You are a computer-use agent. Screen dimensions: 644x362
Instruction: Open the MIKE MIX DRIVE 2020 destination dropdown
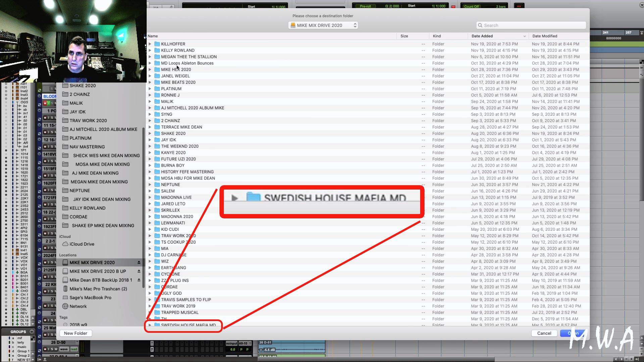323,25
